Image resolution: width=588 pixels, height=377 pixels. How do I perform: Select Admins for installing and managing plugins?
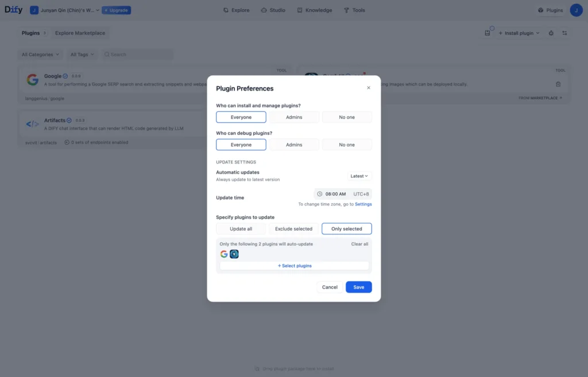(x=294, y=117)
